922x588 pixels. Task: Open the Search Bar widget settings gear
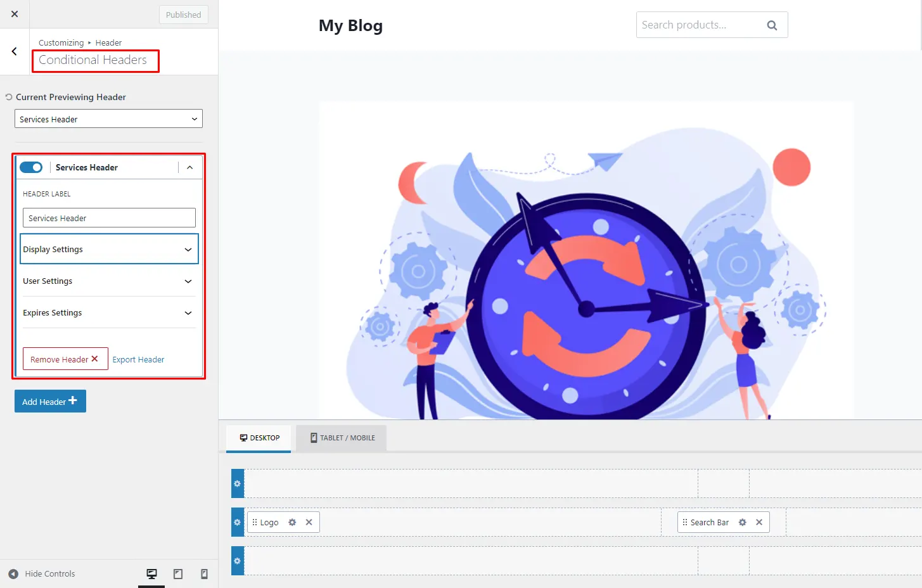pyautogui.click(x=741, y=521)
